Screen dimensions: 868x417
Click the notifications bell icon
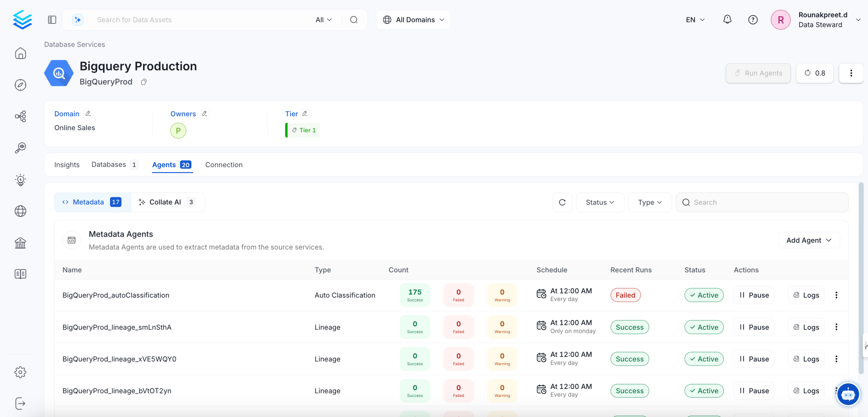(727, 19)
